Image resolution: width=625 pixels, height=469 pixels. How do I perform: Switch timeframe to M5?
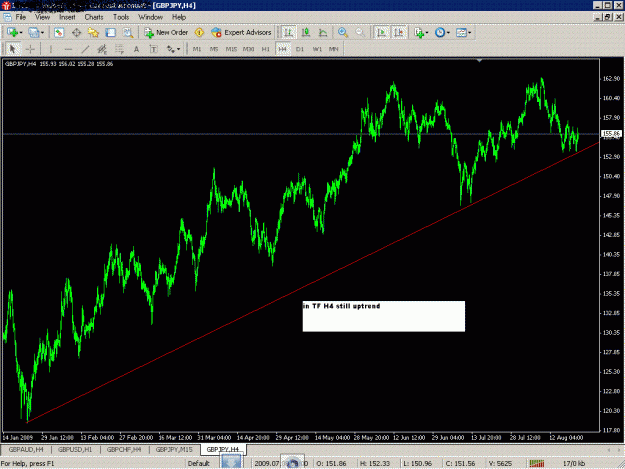[x=214, y=49]
